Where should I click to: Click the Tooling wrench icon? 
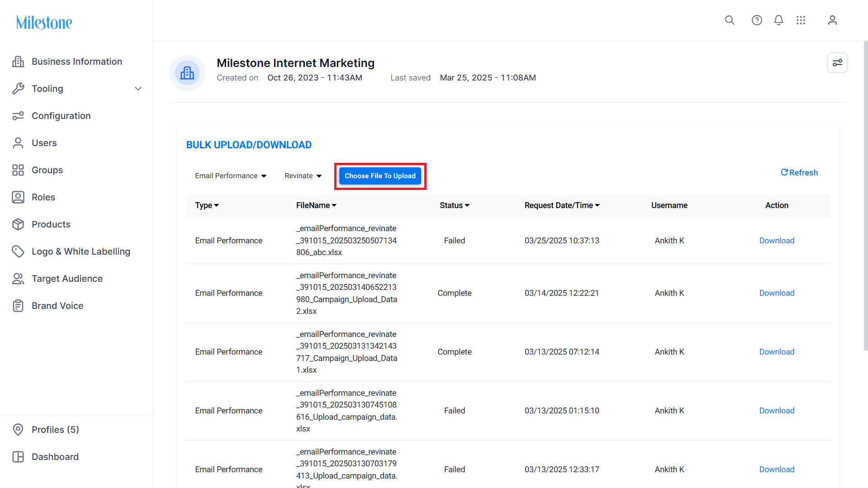18,89
